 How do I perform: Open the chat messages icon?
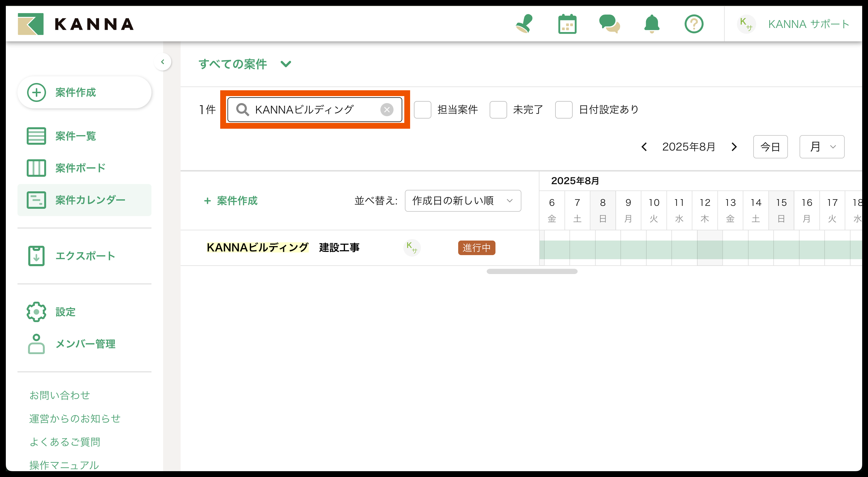[609, 24]
